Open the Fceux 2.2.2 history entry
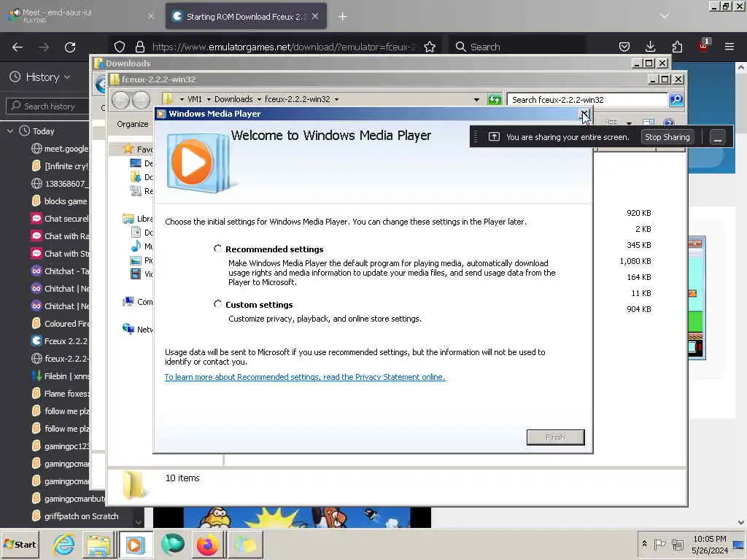 click(60, 341)
